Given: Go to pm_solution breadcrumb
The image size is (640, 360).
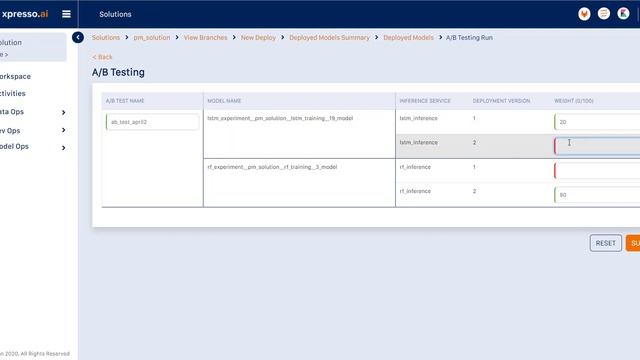Looking at the screenshot, I should point(152,38).
